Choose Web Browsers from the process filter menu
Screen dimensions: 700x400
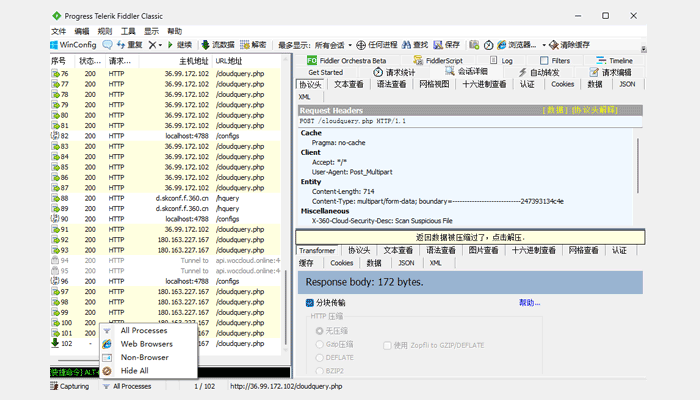(146, 344)
